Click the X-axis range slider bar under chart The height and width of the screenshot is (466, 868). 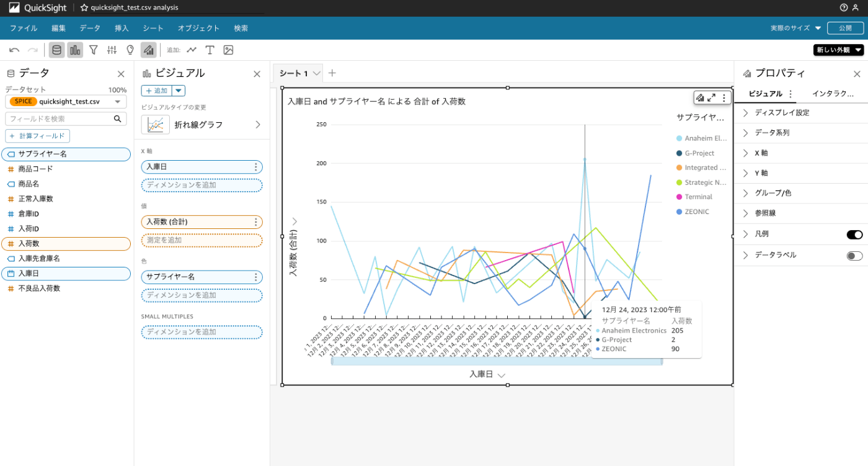pos(497,362)
